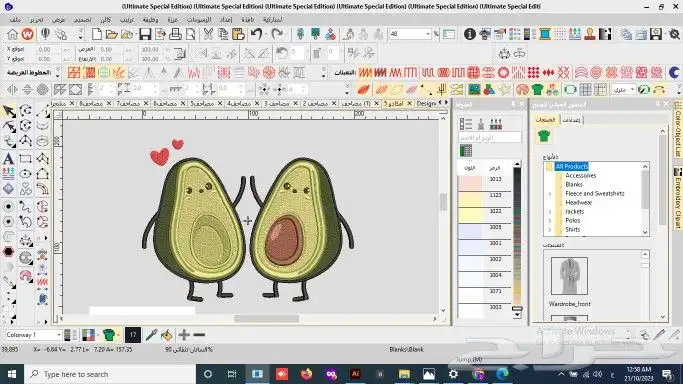Select the Headwear category
Viewport: 683px width, 384px height.
578,202
